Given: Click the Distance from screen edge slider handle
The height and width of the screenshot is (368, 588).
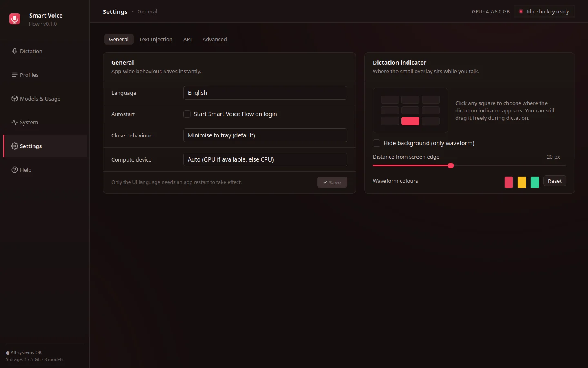Looking at the screenshot, I should pos(451,166).
